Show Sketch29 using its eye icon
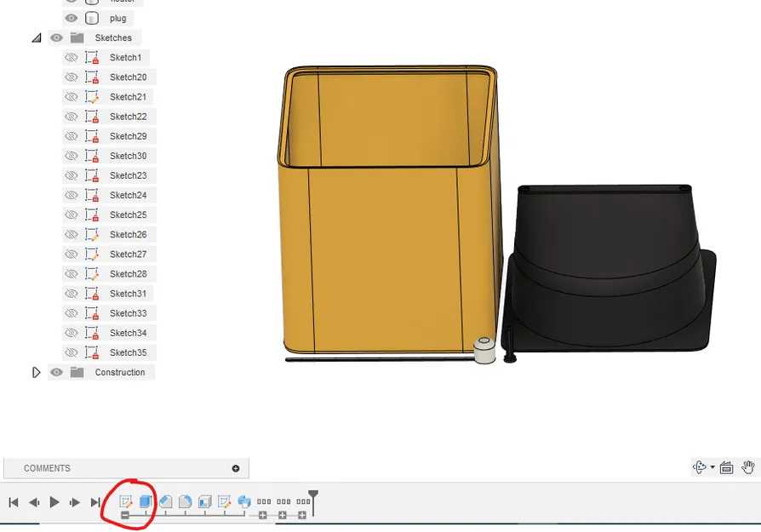 tap(72, 136)
